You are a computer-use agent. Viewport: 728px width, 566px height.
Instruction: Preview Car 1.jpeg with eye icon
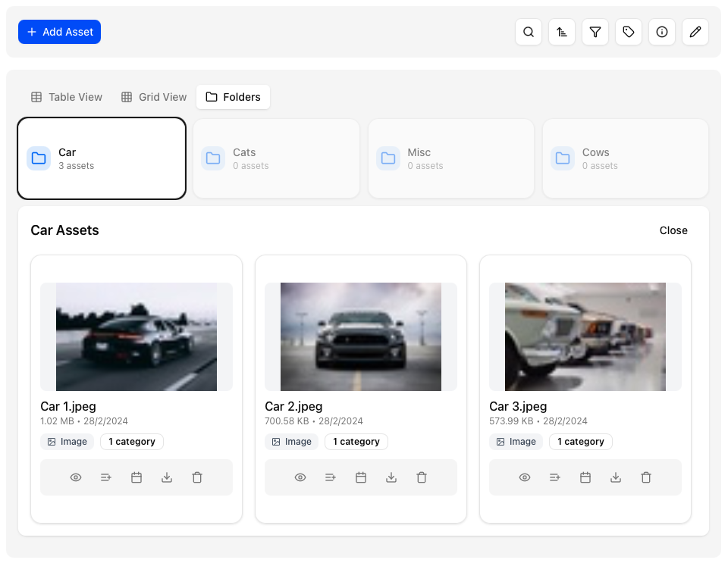(x=76, y=477)
